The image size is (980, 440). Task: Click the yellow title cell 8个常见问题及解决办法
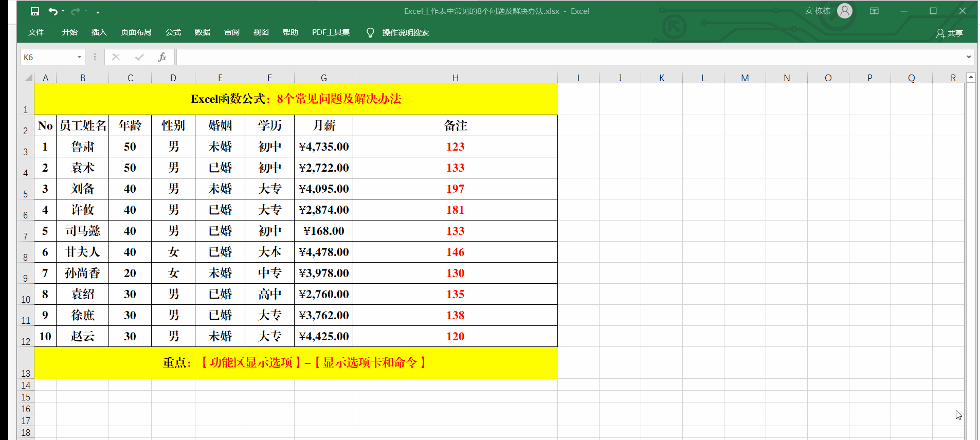click(x=296, y=99)
